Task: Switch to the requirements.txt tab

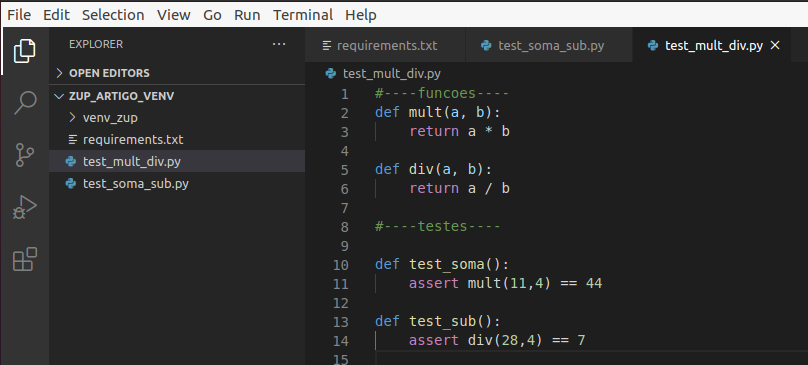Action: pos(385,45)
